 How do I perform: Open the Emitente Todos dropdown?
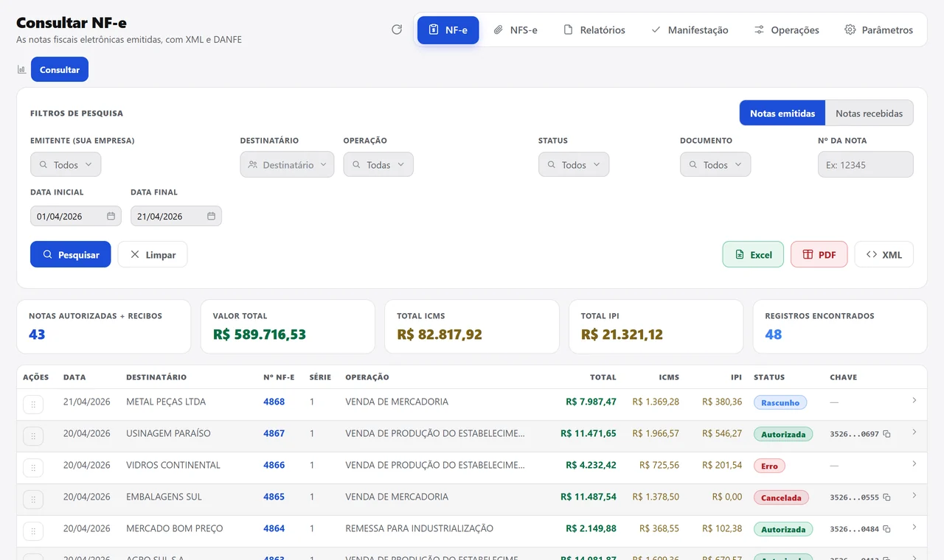(66, 164)
